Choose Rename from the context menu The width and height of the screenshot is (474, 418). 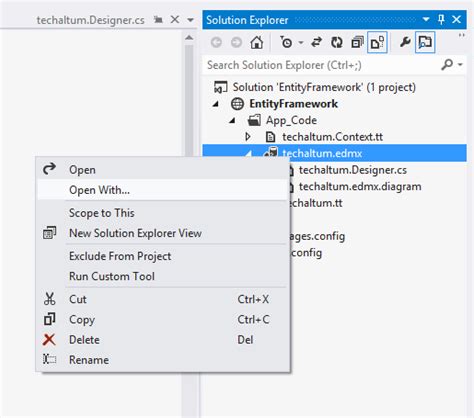(x=162, y=360)
